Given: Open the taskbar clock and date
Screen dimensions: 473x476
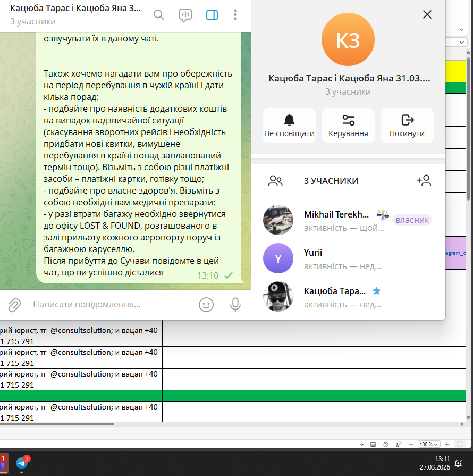Looking at the screenshot, I should 435,463.
